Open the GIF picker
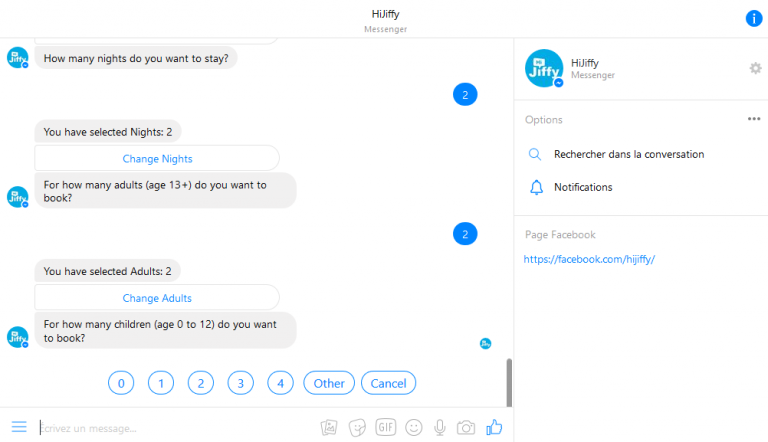 pos(385,427)
